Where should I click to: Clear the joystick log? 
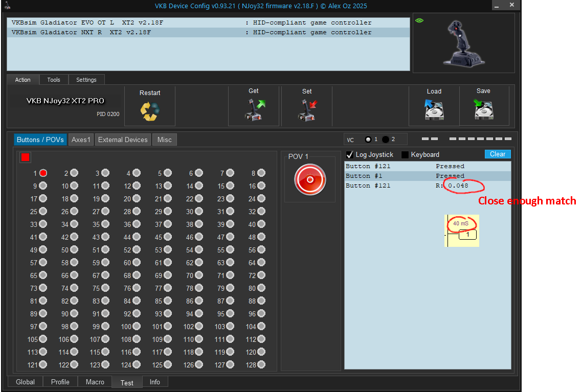pyautogui.click(x=498, y=154)
